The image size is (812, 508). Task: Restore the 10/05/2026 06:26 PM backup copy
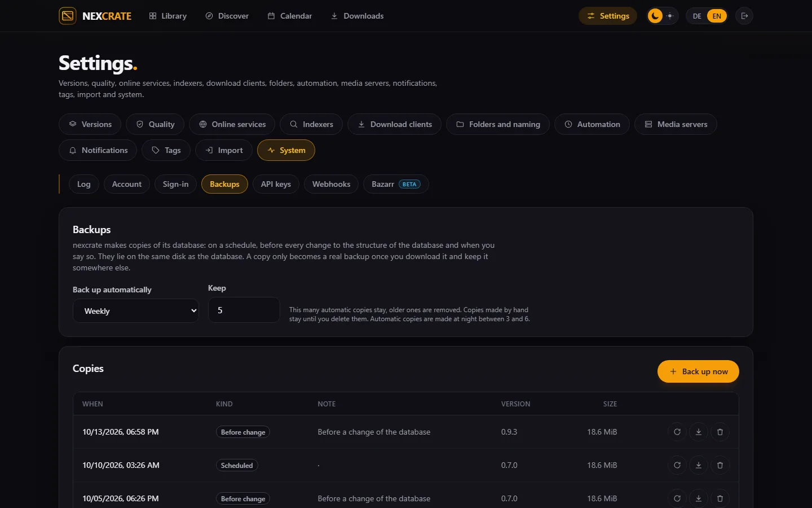[x=677, y=498]
